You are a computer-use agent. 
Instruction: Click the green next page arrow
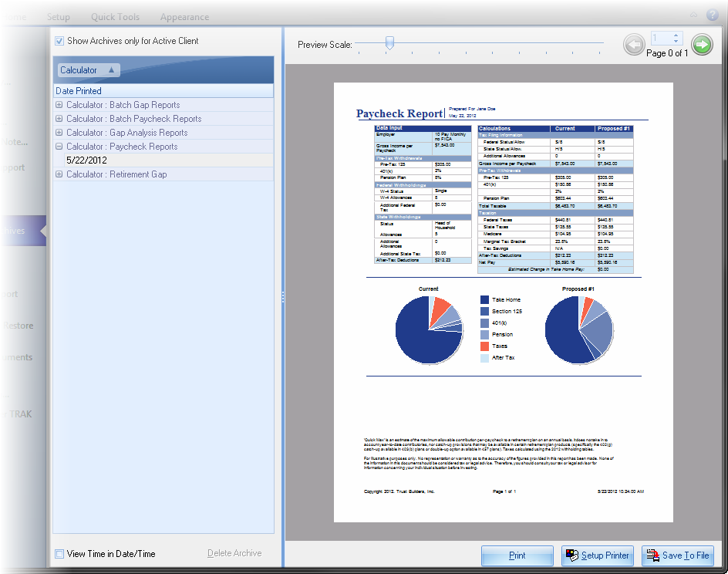(702, 45)
